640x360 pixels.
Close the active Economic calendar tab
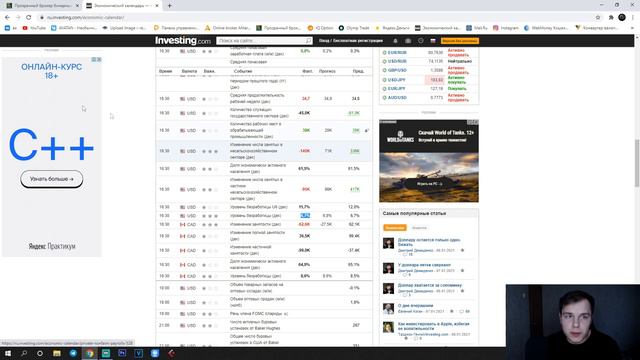157,6
